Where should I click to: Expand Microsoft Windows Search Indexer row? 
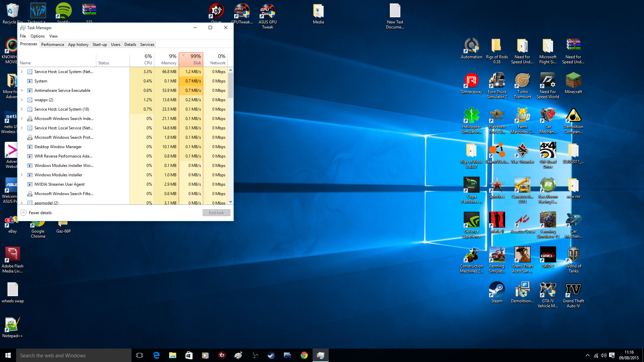point(22,119)
